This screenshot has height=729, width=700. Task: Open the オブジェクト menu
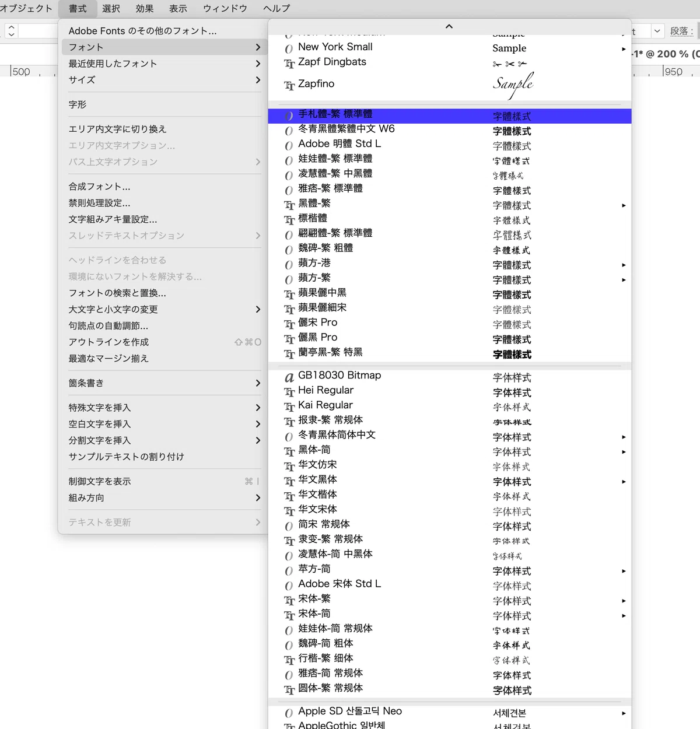coord(26,8)
